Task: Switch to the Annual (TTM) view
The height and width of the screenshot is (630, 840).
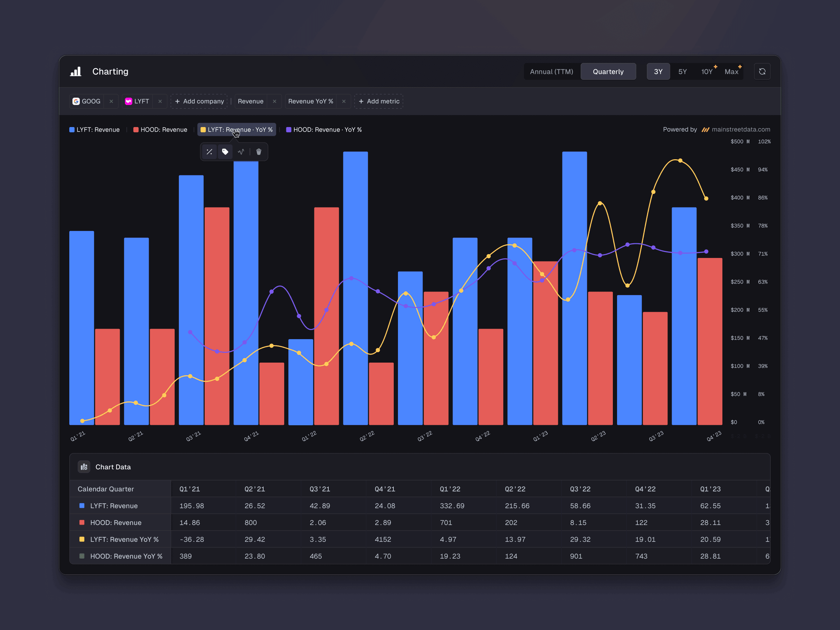Action: coord(551,71)
